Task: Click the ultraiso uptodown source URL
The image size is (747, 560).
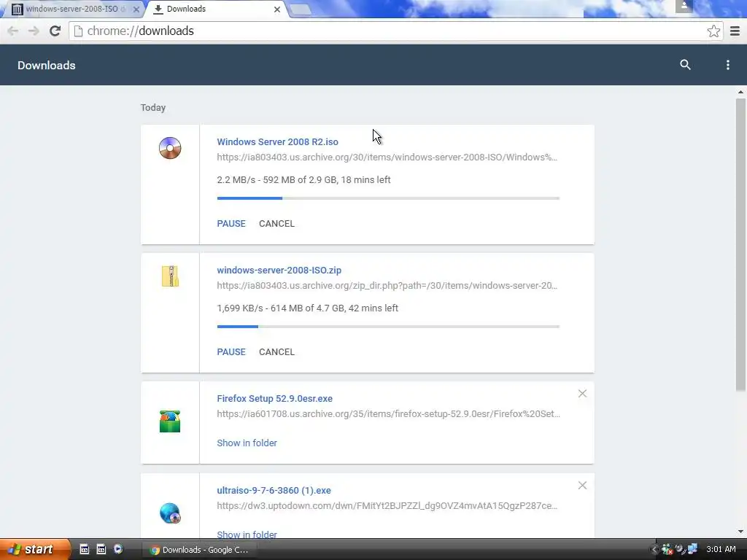Action: [x=387, y=506]
